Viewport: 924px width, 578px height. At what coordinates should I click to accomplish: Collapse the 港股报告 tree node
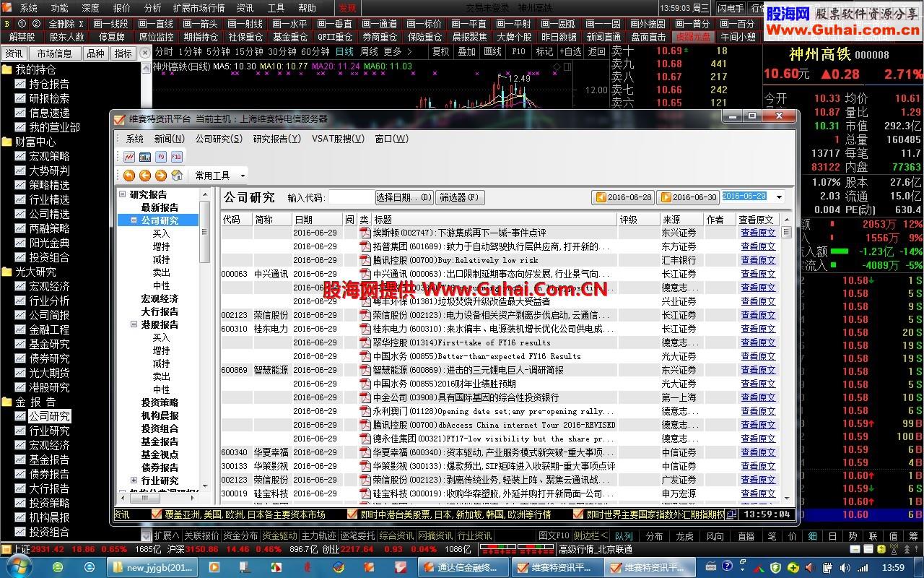click(134, 324)
